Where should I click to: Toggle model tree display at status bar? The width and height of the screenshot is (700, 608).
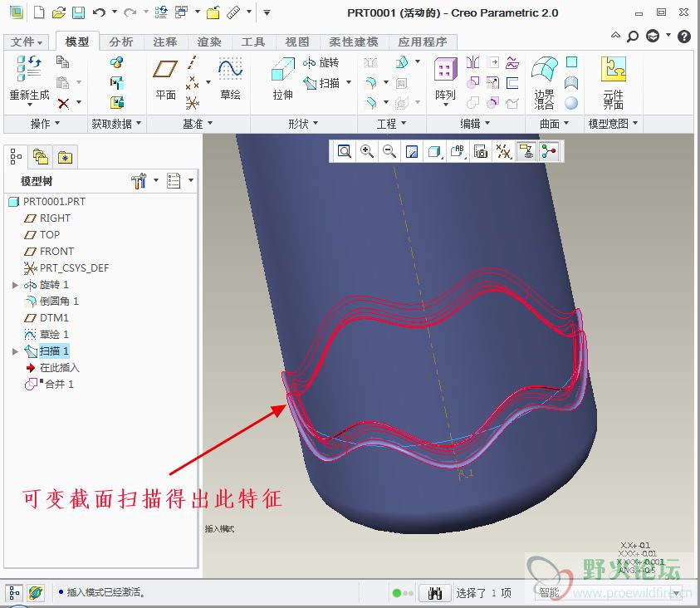pyautogui.click(x=14, y=593)
